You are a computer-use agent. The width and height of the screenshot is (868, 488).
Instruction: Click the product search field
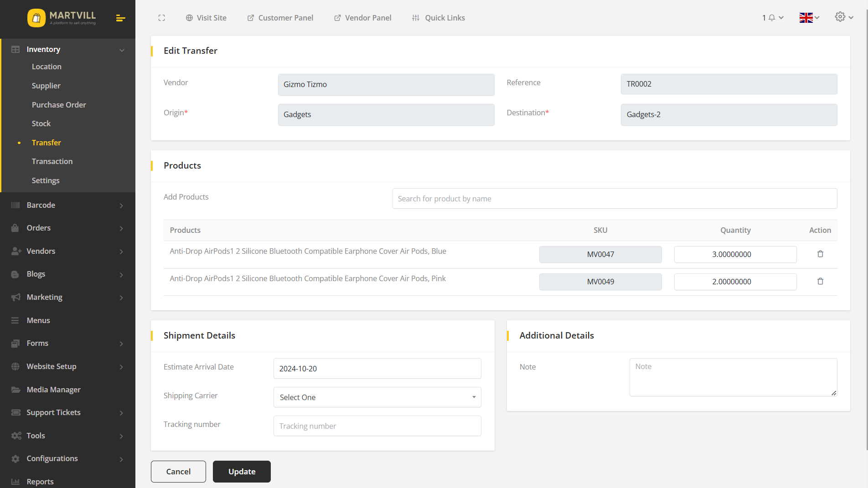tap(614, 199)
